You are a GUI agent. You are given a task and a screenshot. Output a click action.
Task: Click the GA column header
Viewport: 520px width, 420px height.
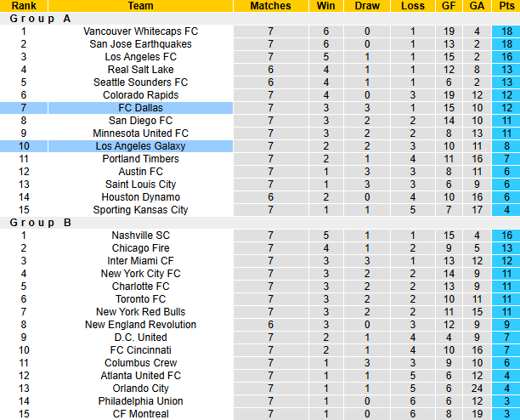click(478, 6)
